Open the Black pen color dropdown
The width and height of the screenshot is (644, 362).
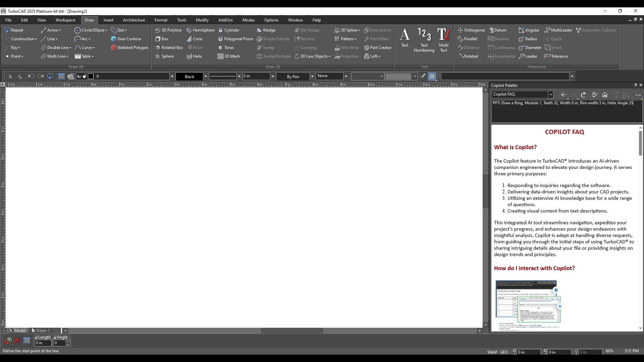tap(206, 76)
